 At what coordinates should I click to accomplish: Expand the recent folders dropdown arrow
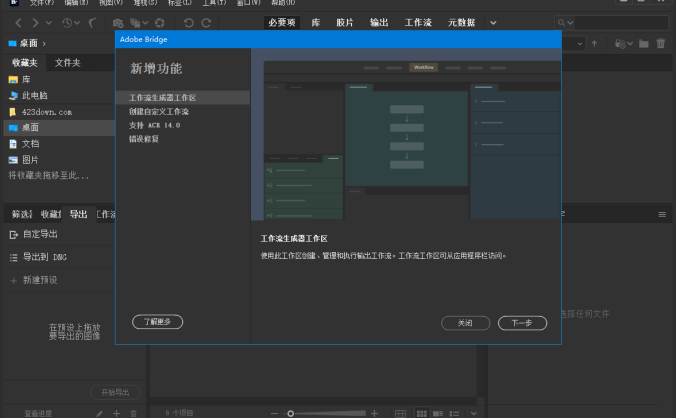[630, 44]
